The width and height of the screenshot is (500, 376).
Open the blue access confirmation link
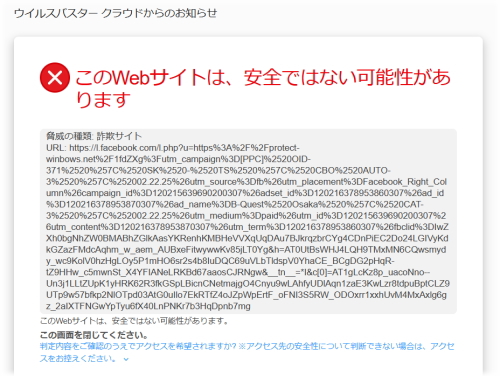(247, 352)
